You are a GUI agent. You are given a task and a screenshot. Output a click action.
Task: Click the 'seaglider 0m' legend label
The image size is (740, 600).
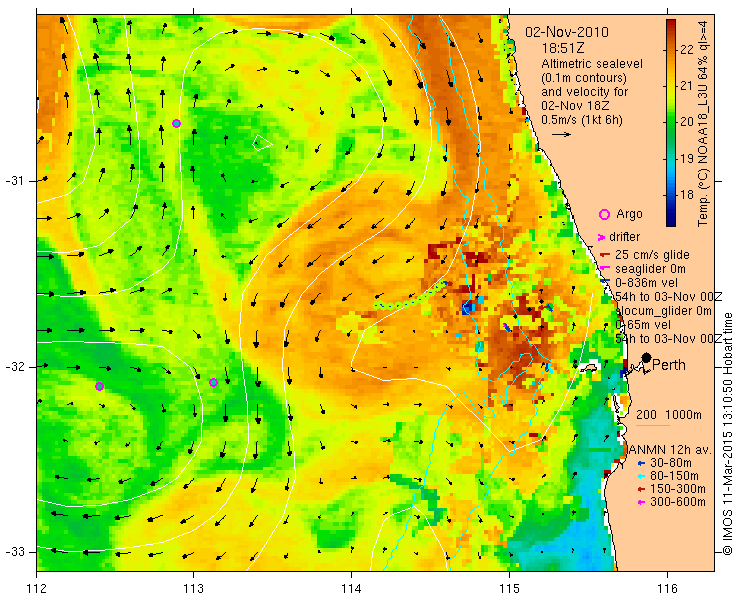650,269
